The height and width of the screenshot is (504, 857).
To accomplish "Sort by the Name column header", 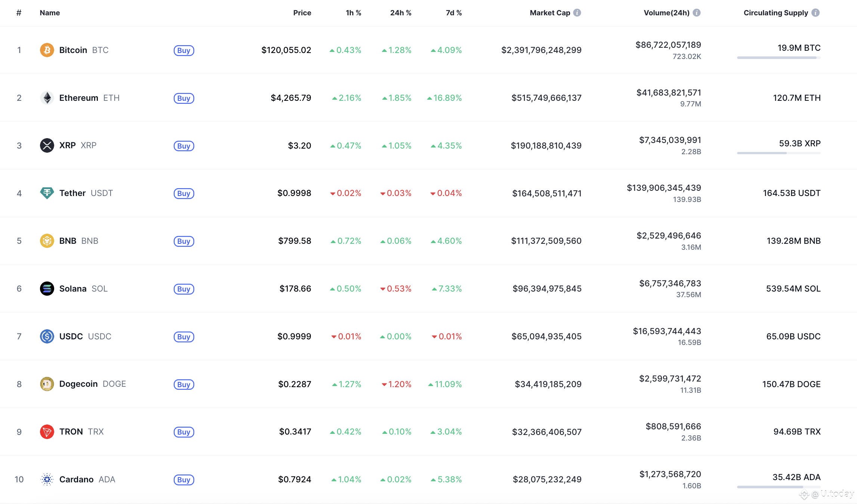I will pyautogui.click(x=50, y=13).
